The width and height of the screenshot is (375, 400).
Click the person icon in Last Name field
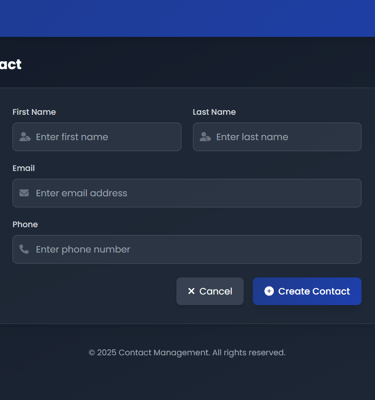coord(205,137)
